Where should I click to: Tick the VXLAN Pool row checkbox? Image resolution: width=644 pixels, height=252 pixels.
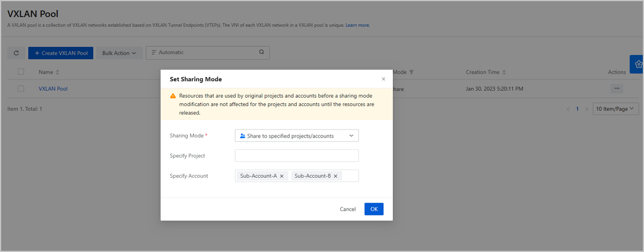tap(21, 89)
